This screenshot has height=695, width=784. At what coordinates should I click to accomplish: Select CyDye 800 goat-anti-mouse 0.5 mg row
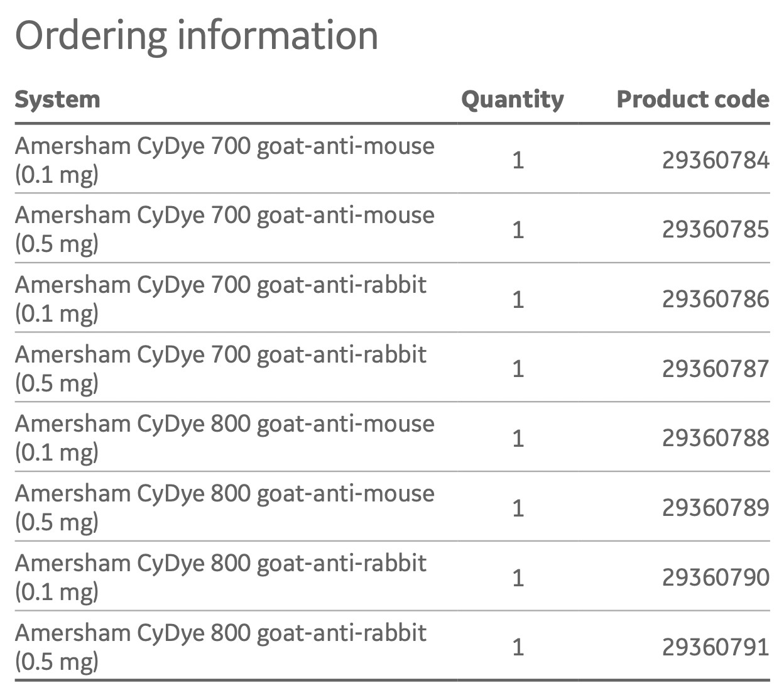click(x=392, y=507)
